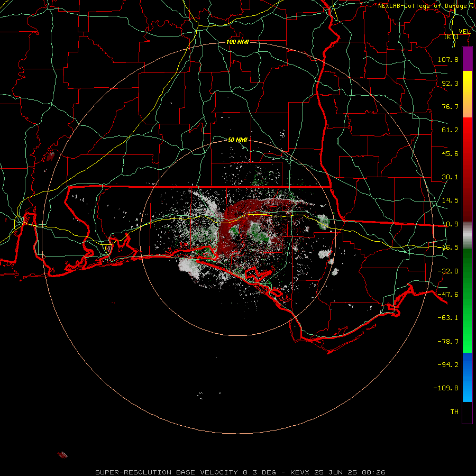
Task: Click the 30.1 scale value
Action: (x=450, y=177)
